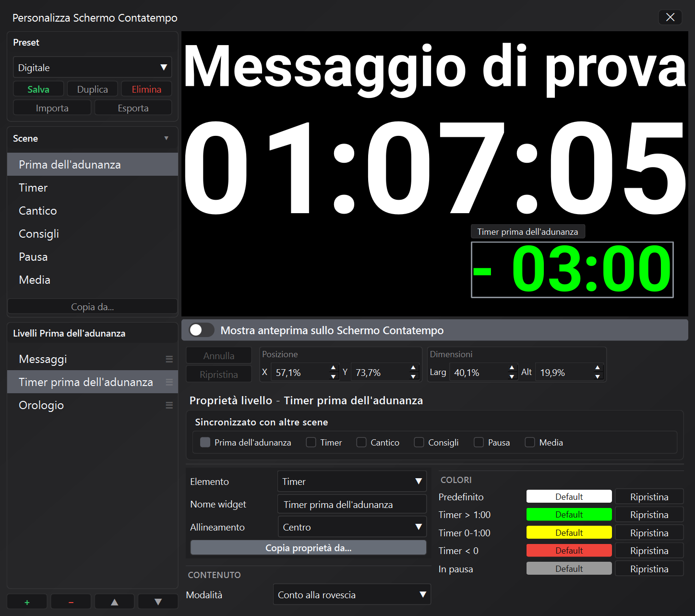Close the Personalizza Schermo Contatempo window
This screenshot has width=695, height=616.
tap(671, 17)
